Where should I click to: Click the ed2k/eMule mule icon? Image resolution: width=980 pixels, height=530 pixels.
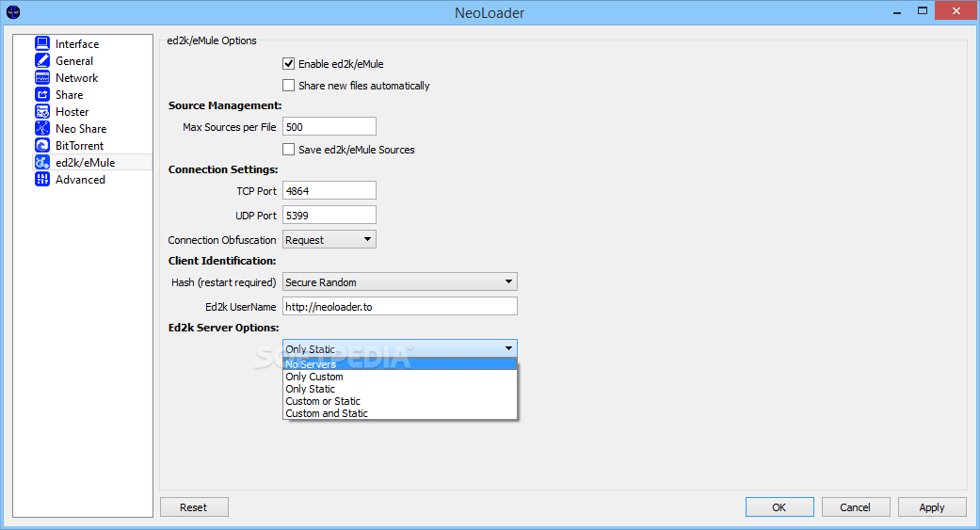(x=41, y=162)
